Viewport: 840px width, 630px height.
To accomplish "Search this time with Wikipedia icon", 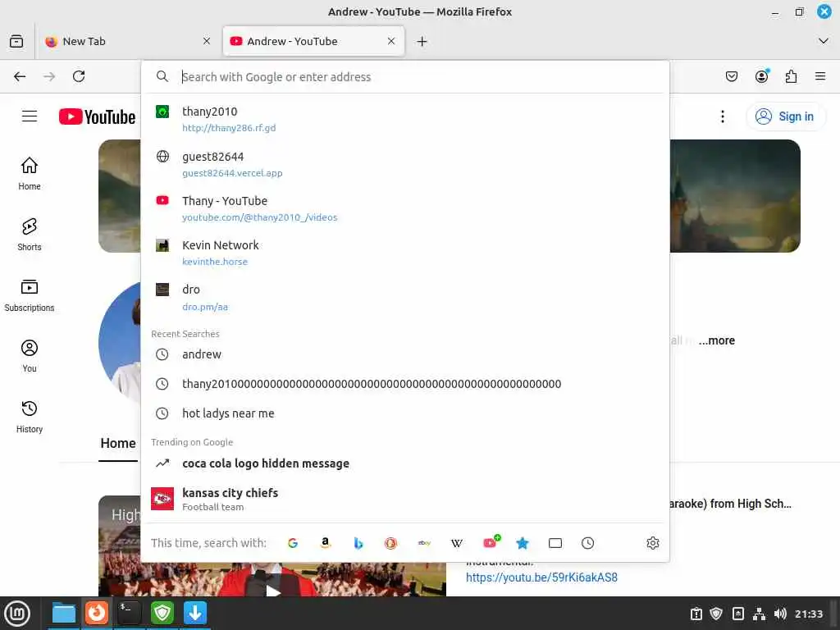I will click(x=457, y=543).
